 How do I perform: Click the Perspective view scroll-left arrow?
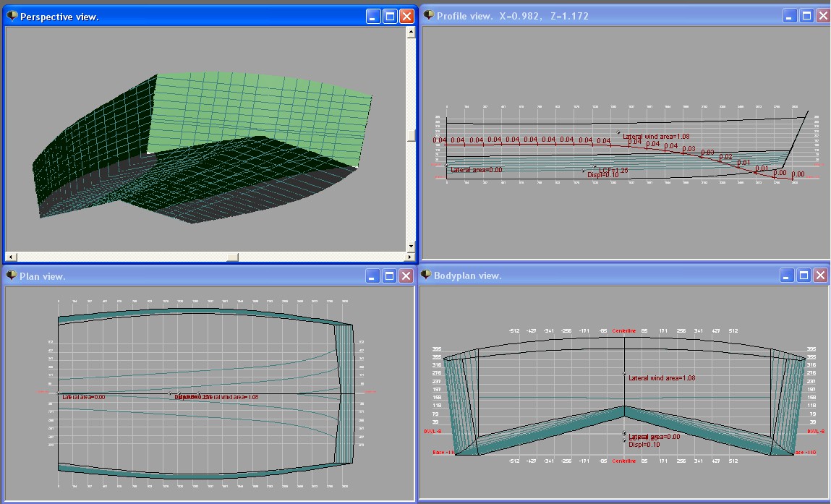click(11, 257)
